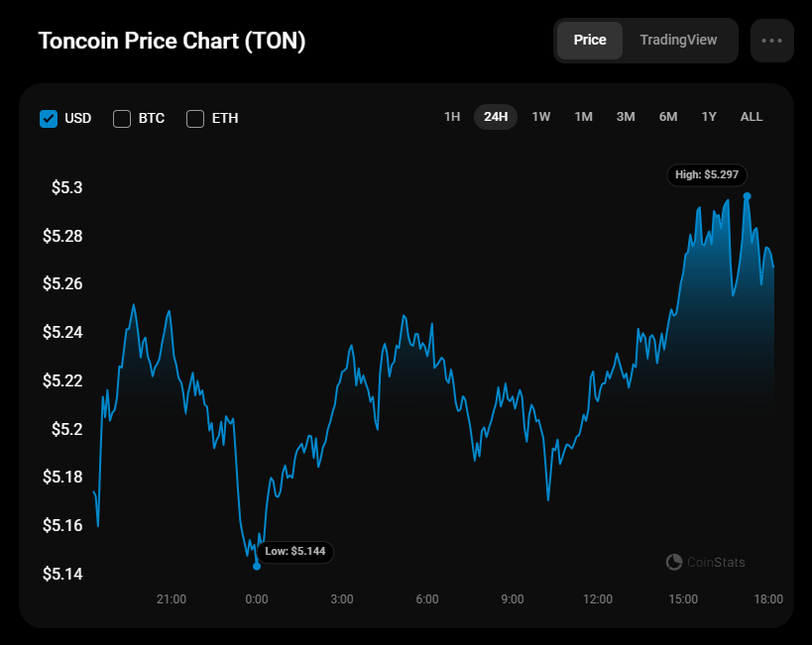Viewport: 812px width, 645px height.
Task: Uncheck the USD currency checkbox
Action: point(49,119)
